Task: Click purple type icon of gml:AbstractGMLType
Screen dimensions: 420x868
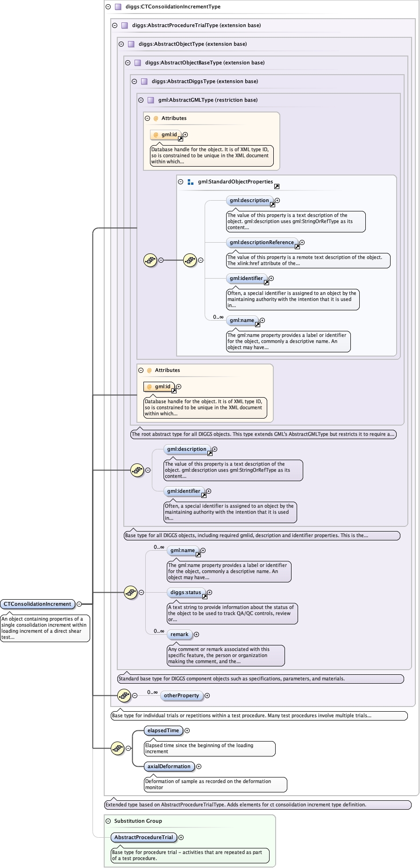Action: click(150, 100)
